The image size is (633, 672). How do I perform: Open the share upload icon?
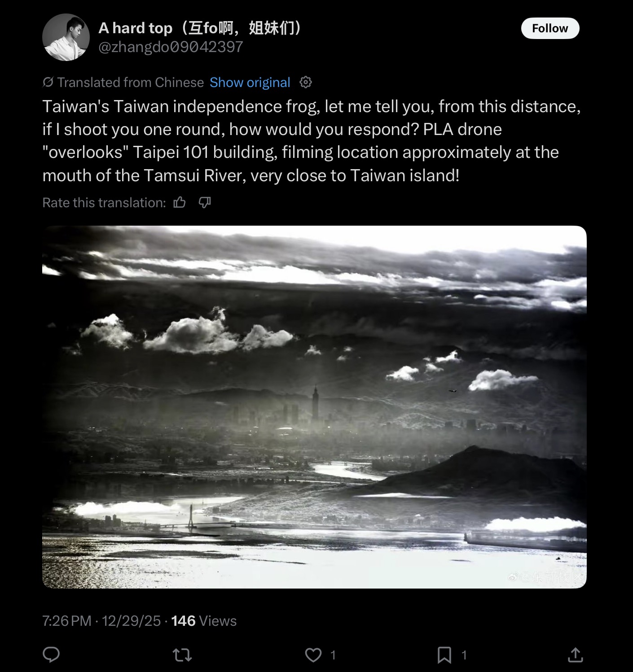576,655
